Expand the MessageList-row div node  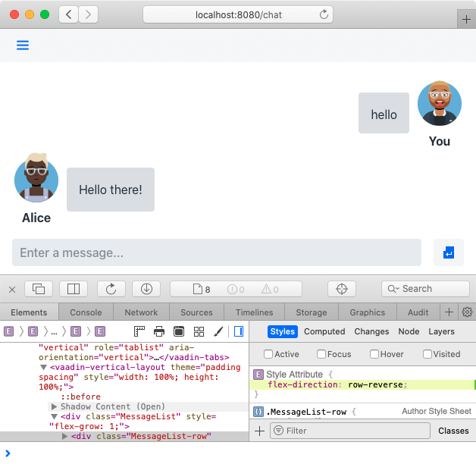click(x=65, y=436)
